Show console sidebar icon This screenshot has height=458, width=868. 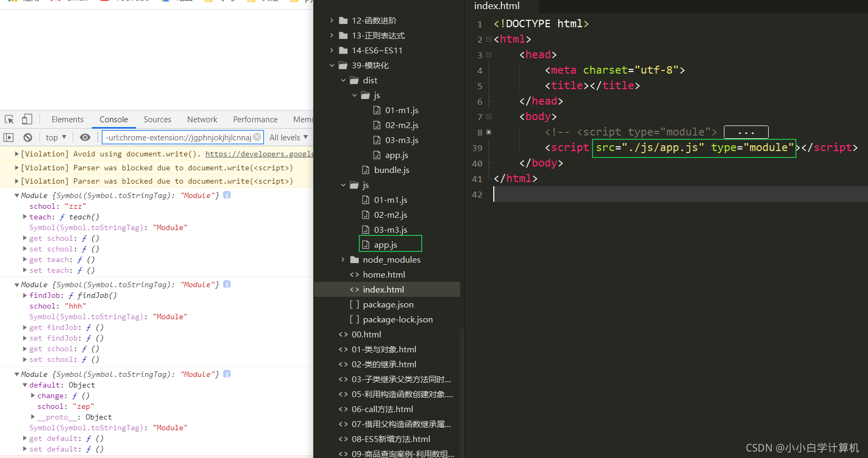(9, 137)
